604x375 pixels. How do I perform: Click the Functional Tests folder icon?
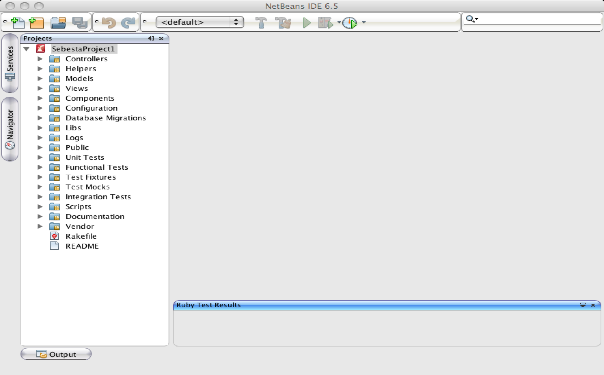(55, 167)
